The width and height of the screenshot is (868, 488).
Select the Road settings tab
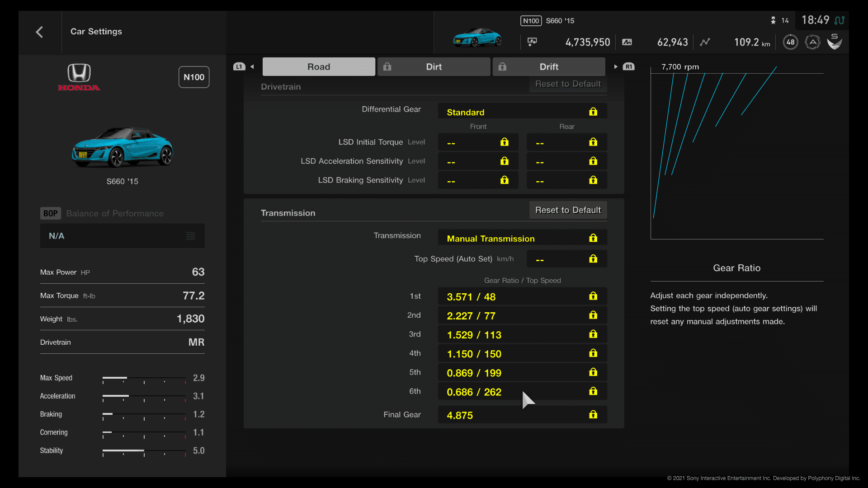click(x=319, y=66)
